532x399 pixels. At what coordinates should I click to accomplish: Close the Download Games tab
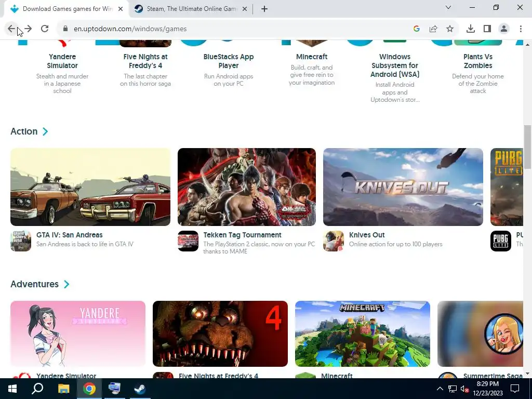[121, 9]
